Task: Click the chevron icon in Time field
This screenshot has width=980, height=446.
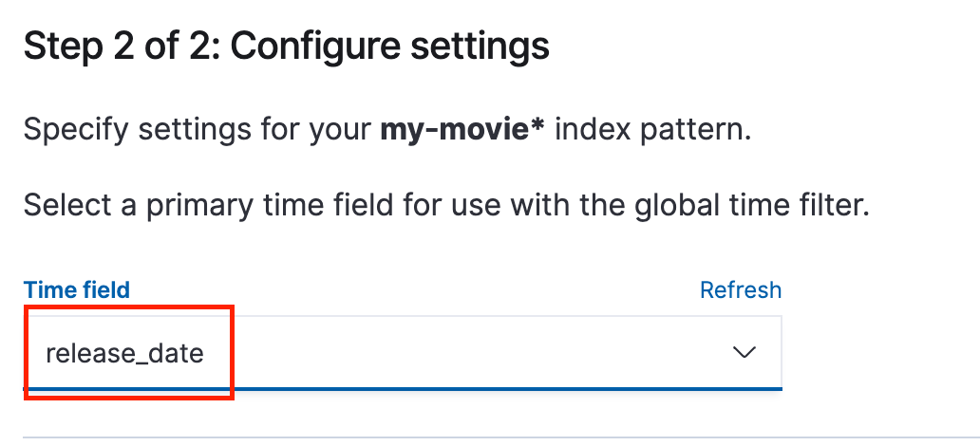Action: 744,352
